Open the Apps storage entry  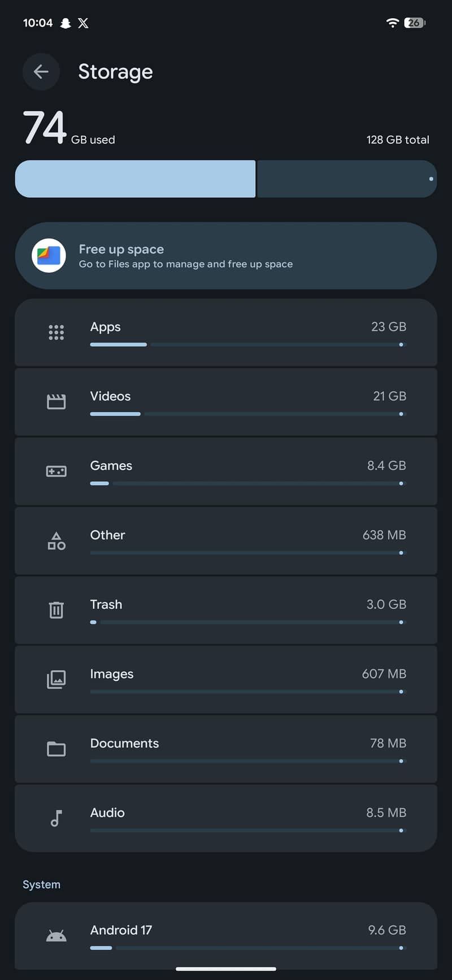[x=226, y=333]
